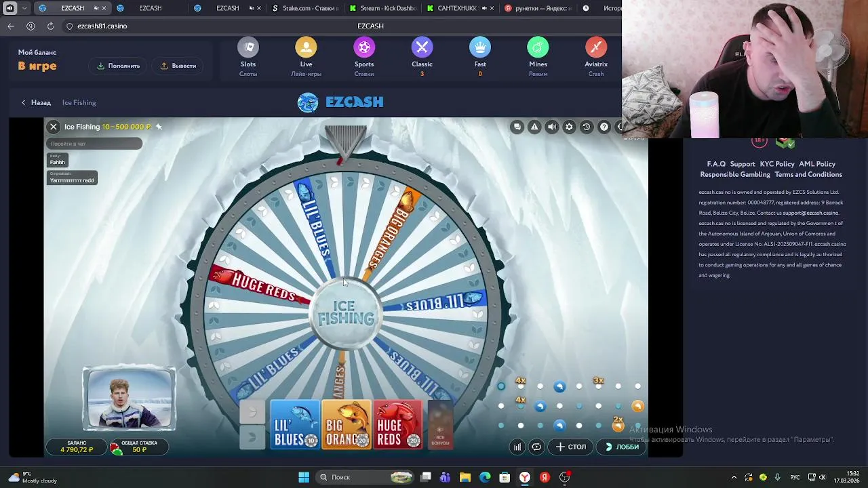Open the in-game chat icon
This screenshot has width=868, height=488.
point(517,127)
